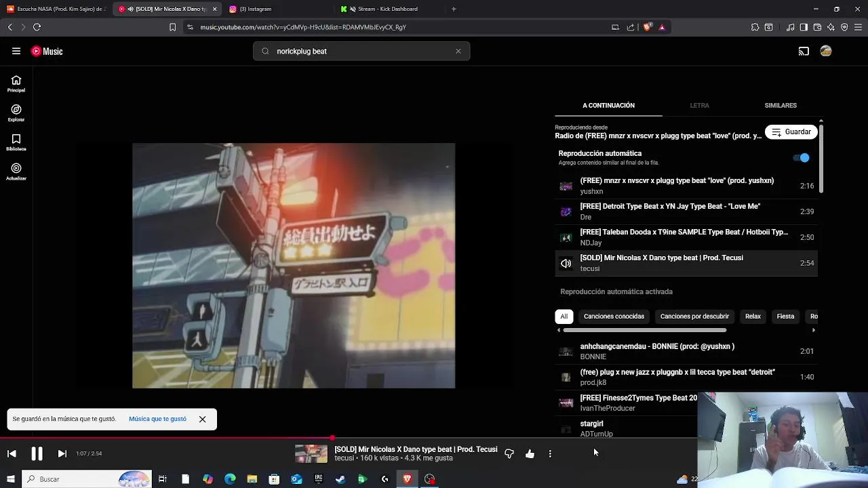Open the cast to device icon
The width and height of the screenshot is (868, 488).
coord(804,51)
